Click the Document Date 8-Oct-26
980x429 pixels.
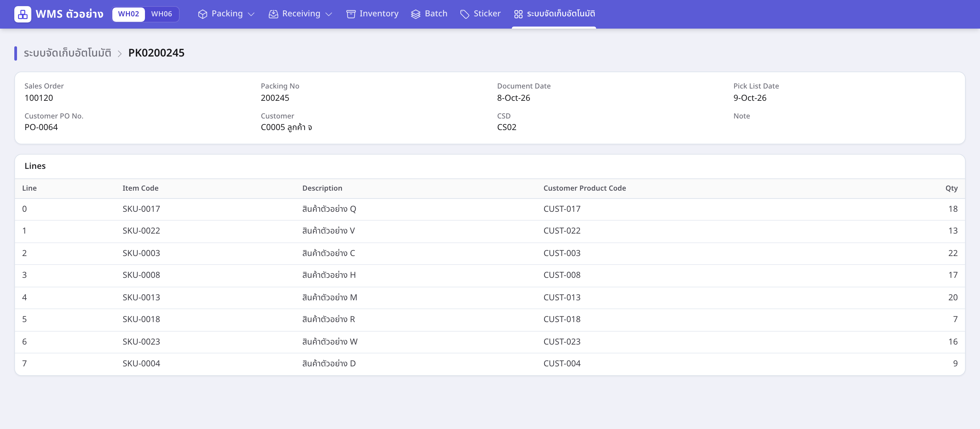pos(513,98)
